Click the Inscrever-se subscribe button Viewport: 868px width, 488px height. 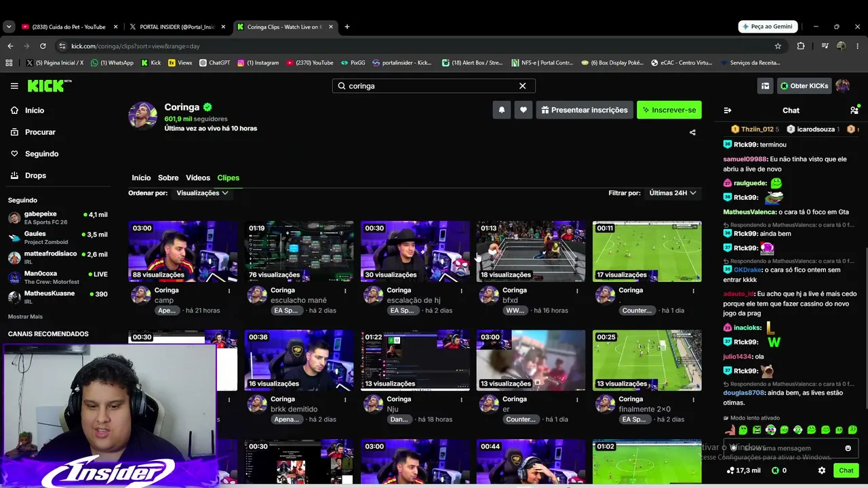669,110
